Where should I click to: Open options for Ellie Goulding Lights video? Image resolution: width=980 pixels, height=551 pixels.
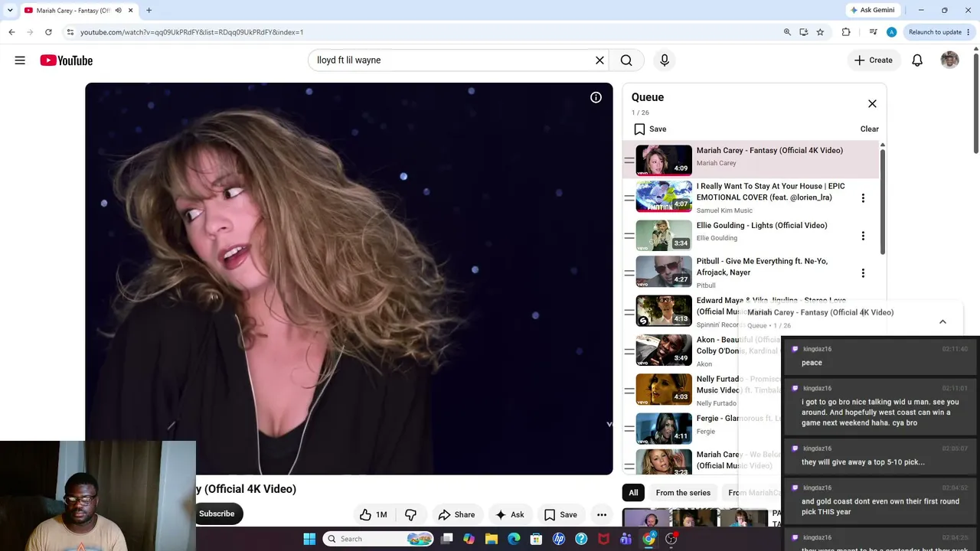click(x=863, y=236)
